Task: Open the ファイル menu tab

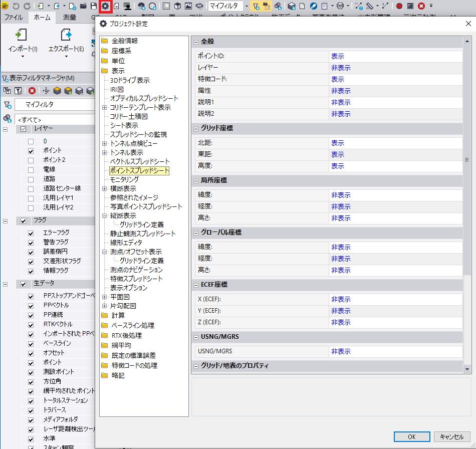Action: 14,17
